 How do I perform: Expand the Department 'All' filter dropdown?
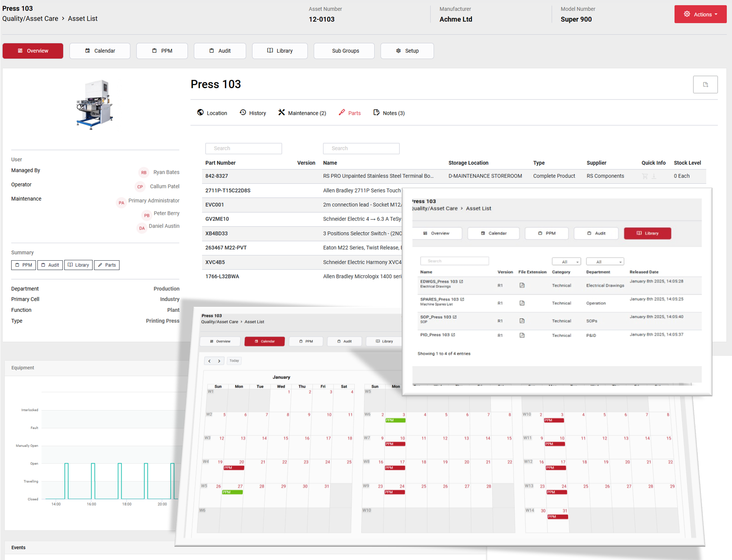coord(604,262)
